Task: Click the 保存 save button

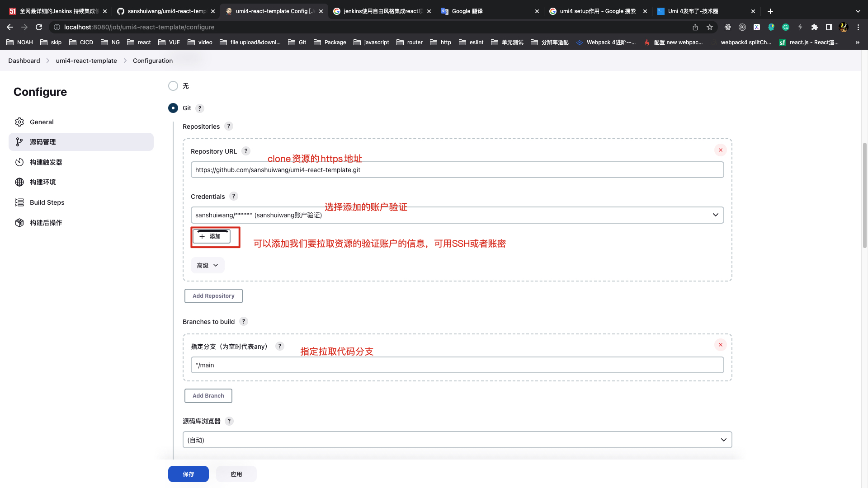Action: (189, 474)
